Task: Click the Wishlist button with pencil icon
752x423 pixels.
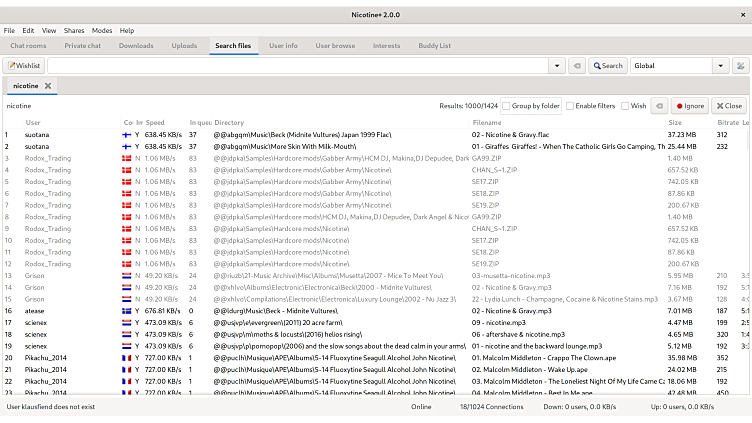Action: (x=24, y=66)
